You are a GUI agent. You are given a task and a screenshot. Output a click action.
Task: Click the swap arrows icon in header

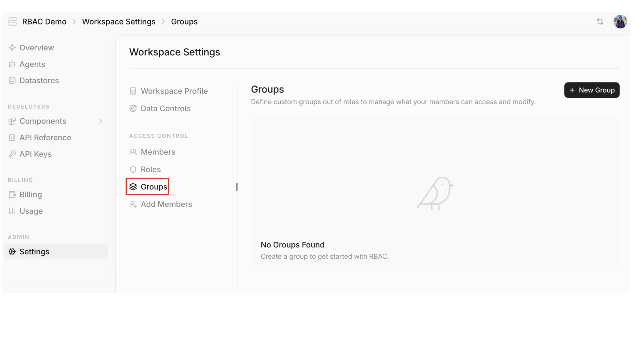pyautogui.click(x=600, y=22)
